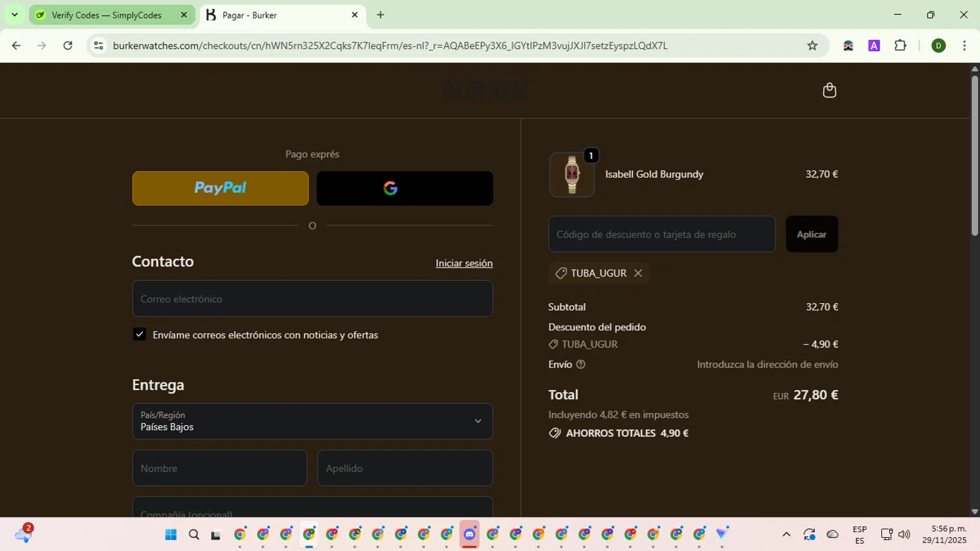Click the browser forward arrow
This screenshot has height=551, width=980.
(42, 46)
